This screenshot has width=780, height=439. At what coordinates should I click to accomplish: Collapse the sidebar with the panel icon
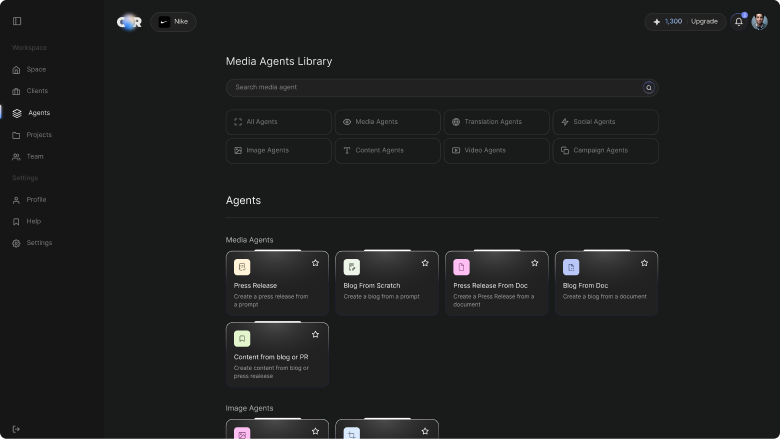coord(17,21)
